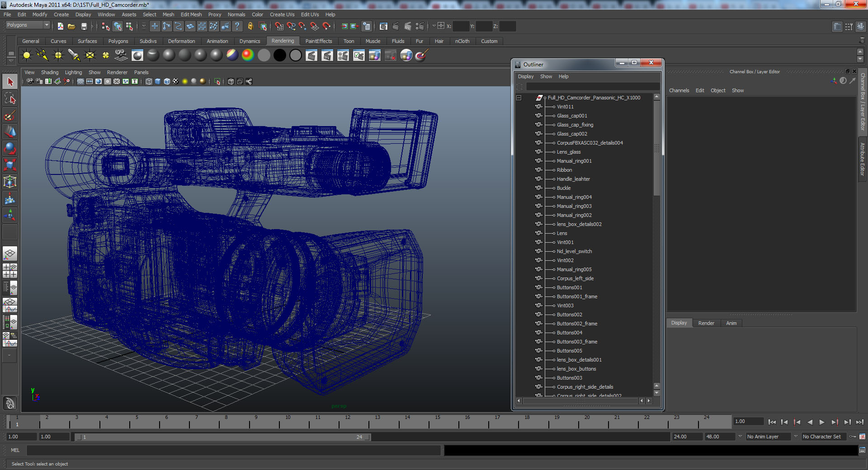Toggle wireframe shading in viewport toolbar
This screenshot has height=470, width=868.
pyautogui.click(x=149, y=81)
